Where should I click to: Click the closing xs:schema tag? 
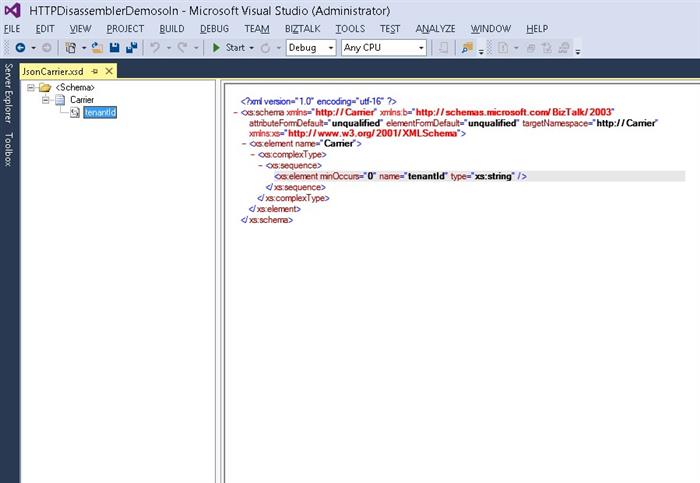pyautogui.click(x=267, y=220)
